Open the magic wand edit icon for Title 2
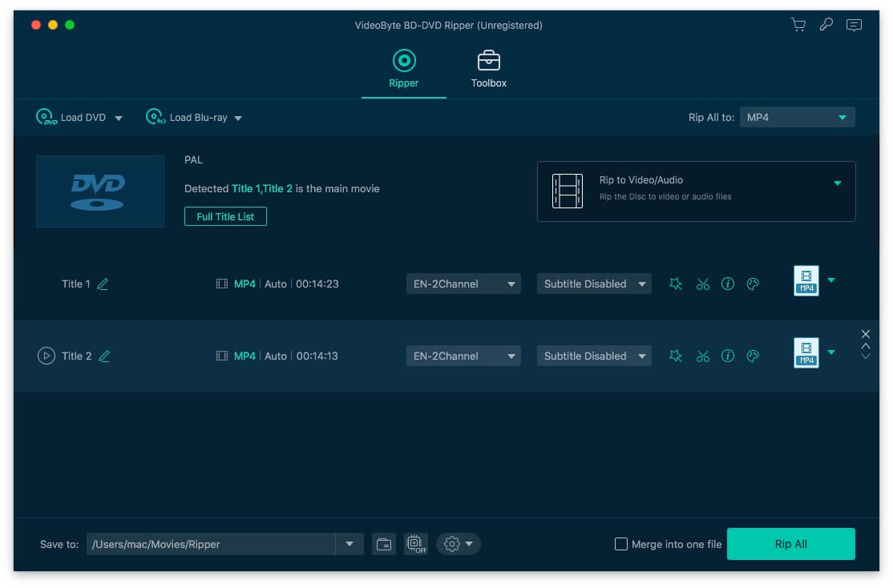This screenshot has height=588, width=893. point(676,356)
